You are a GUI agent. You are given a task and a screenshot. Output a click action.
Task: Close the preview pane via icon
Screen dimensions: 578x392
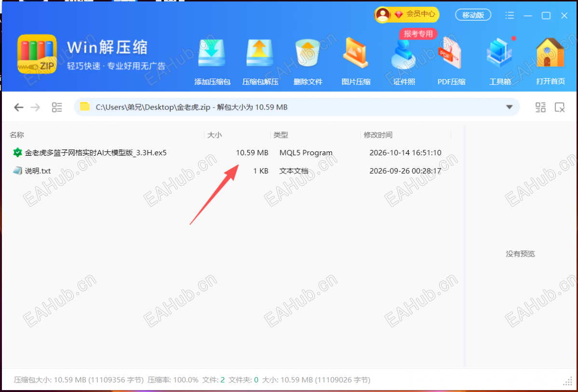[x=560, y=108]
